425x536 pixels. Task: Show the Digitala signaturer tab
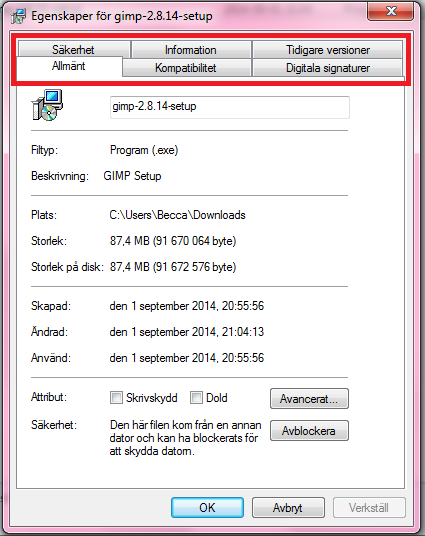click(x=328, y=68)
